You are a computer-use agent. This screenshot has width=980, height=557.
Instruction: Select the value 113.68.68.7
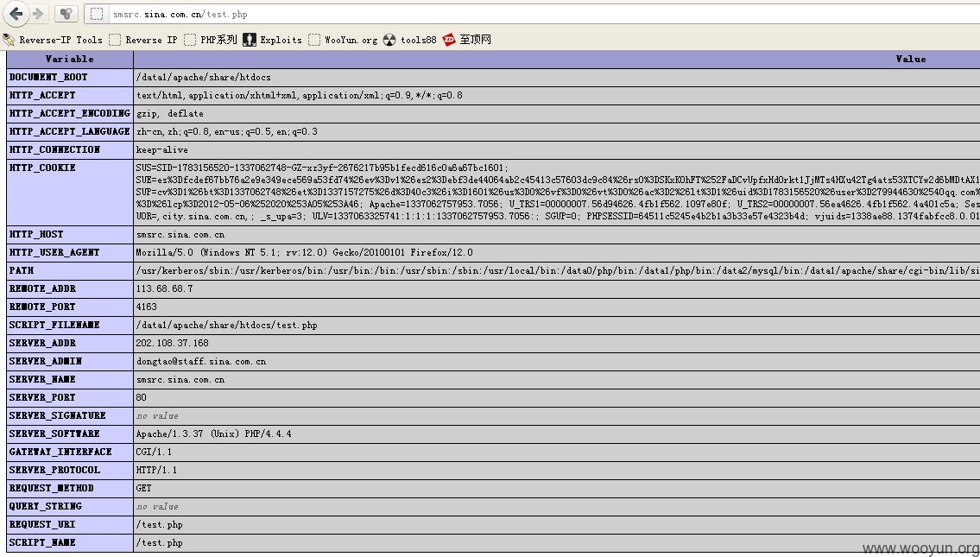(x=164, y=289)
